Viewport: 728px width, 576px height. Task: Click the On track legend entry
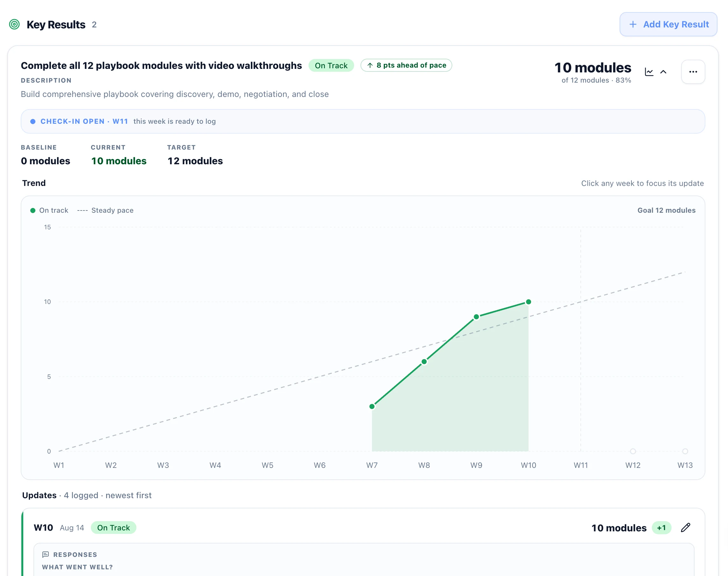click(x=49, y=210)
